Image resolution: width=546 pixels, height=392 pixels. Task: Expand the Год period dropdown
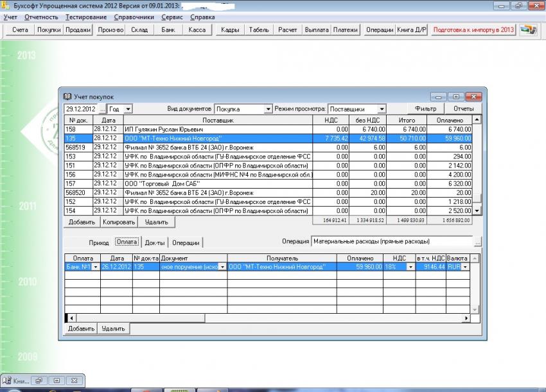pyautogui.click(x=128, y=109)
